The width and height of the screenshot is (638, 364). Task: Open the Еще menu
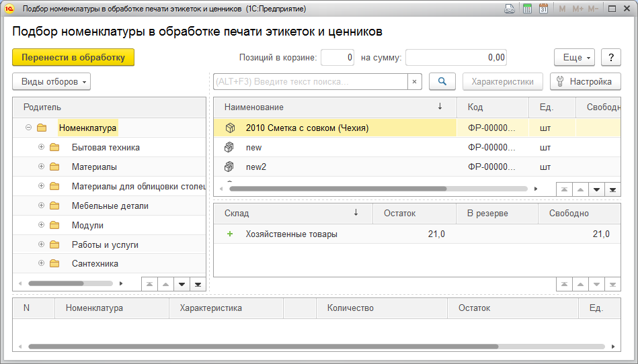pos(575,58)
